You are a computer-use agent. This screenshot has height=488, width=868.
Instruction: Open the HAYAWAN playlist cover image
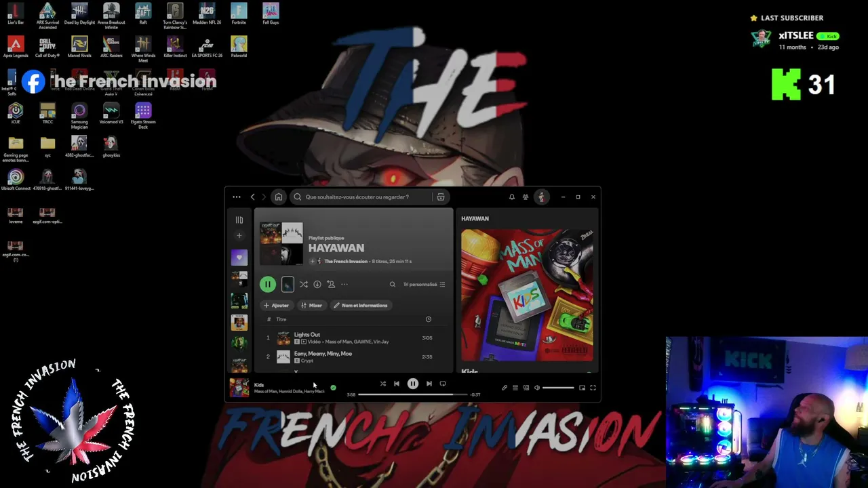tap(281, 243)
